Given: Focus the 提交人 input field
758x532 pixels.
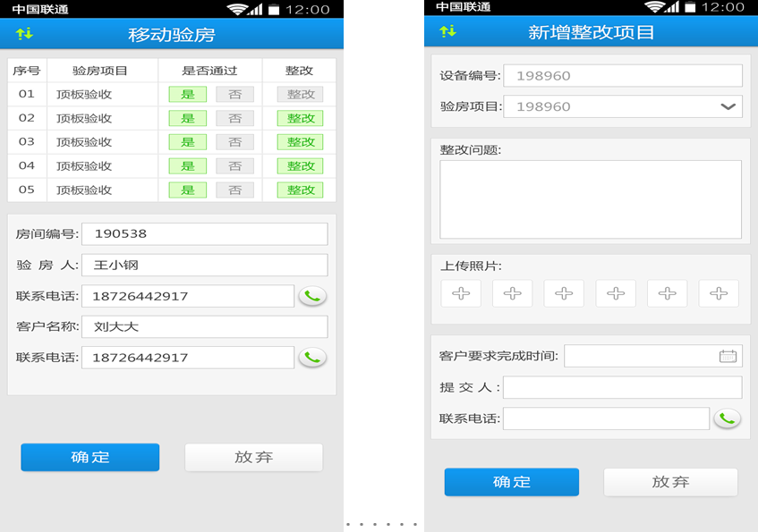Looking at the screenshot, I should [623, 387].
